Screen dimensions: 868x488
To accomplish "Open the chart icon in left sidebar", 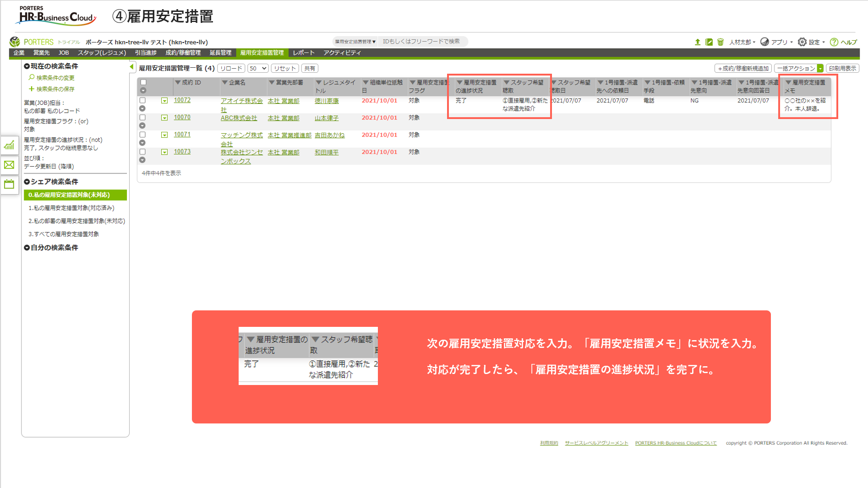I will coord(9,146).
